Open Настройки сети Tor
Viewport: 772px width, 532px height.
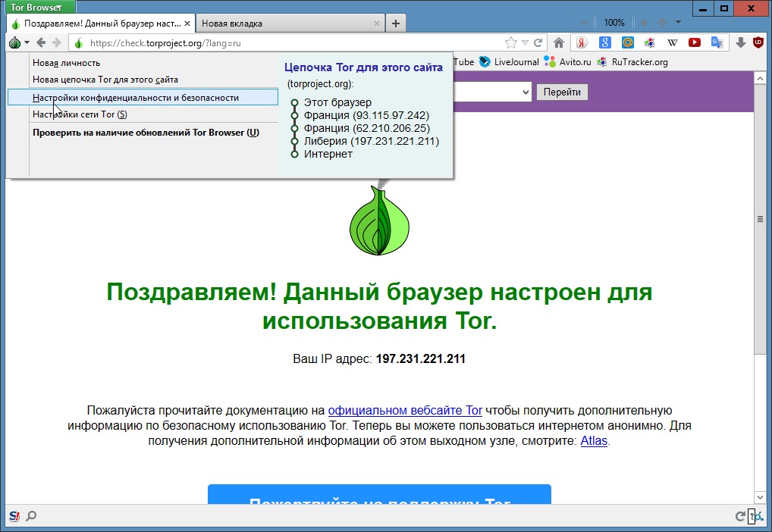point(80,114)
